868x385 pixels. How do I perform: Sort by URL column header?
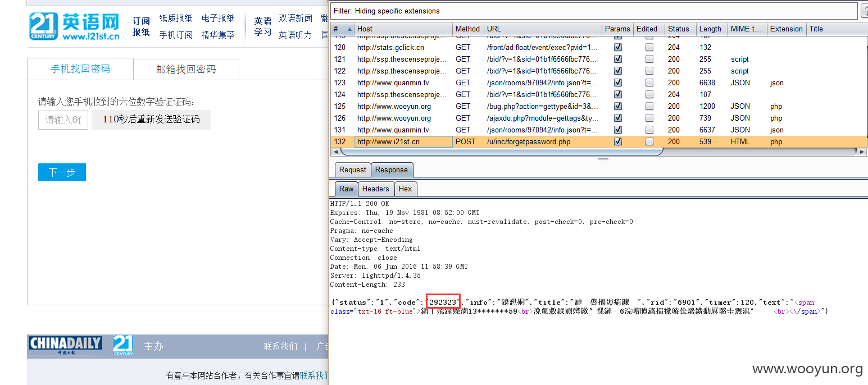point(543,29)
